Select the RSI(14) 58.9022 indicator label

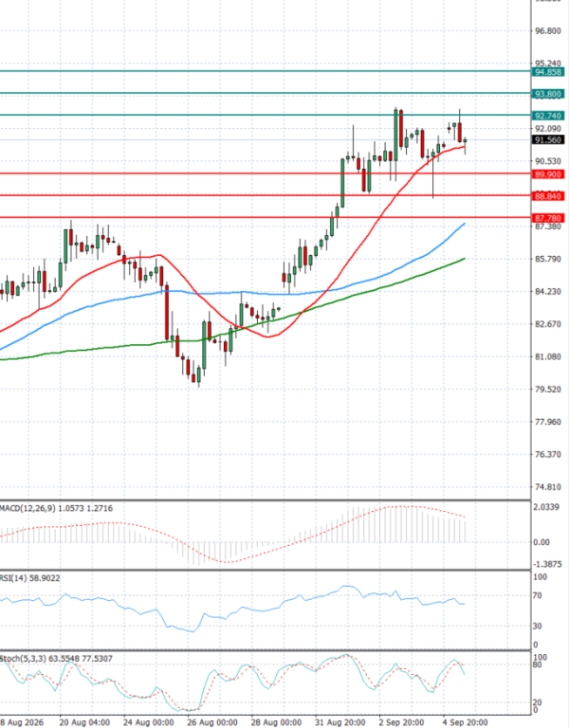29,578
